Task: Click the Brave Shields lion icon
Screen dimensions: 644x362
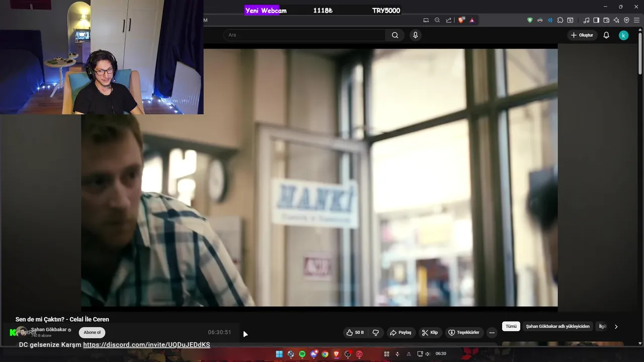Action: click(x=461, y=20)
